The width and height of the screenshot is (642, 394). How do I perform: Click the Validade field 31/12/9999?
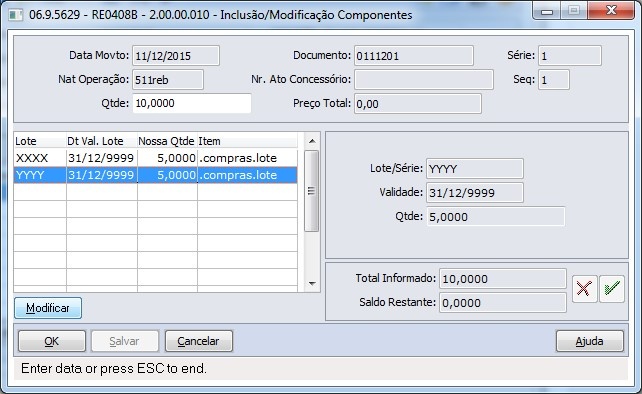pos(475,192)
